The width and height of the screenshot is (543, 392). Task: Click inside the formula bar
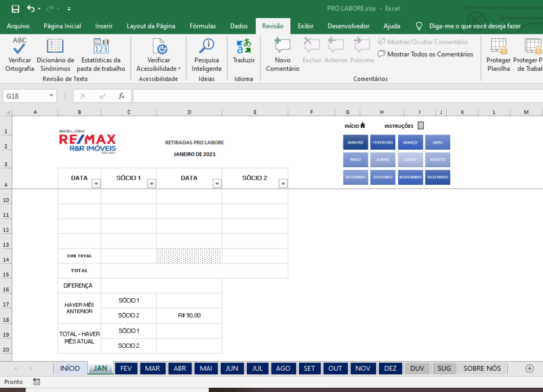(338, 96)
